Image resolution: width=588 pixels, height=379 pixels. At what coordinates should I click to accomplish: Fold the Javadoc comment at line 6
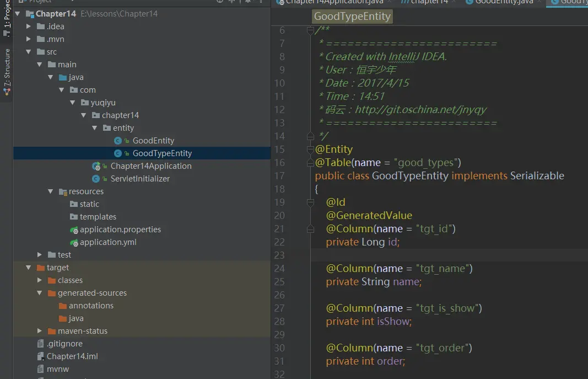coord(310,30)
